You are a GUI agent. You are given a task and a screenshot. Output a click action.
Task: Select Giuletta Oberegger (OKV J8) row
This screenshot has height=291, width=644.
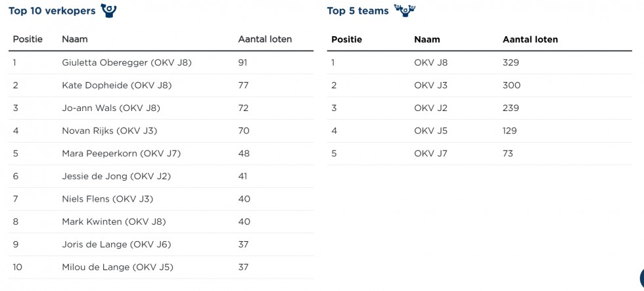(x=126, y=63)
